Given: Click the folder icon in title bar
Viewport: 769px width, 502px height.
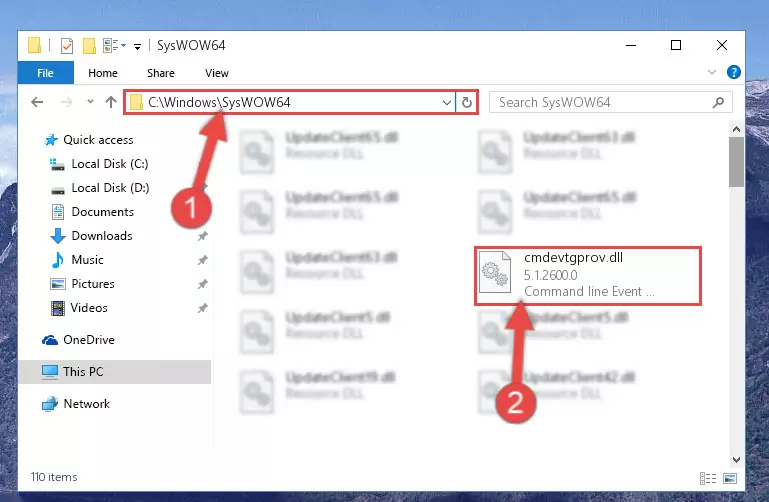Looking at the screenshot, I should 34,45.
